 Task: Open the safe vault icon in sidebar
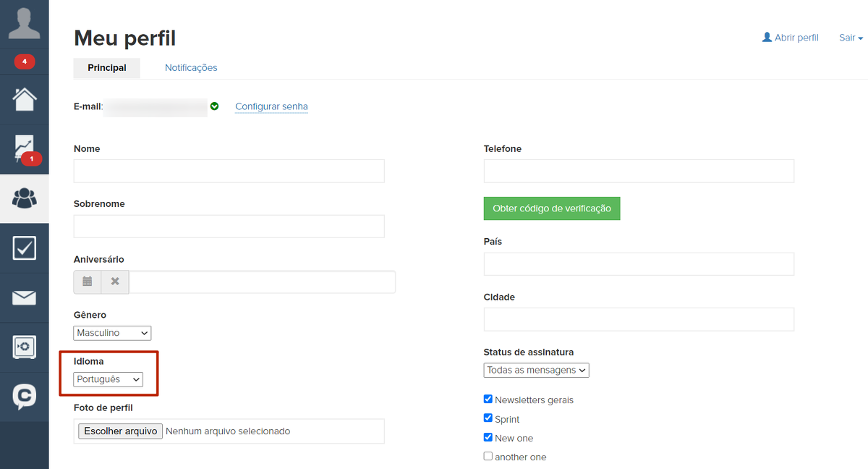pyautogui.click(x=24, y=347)
